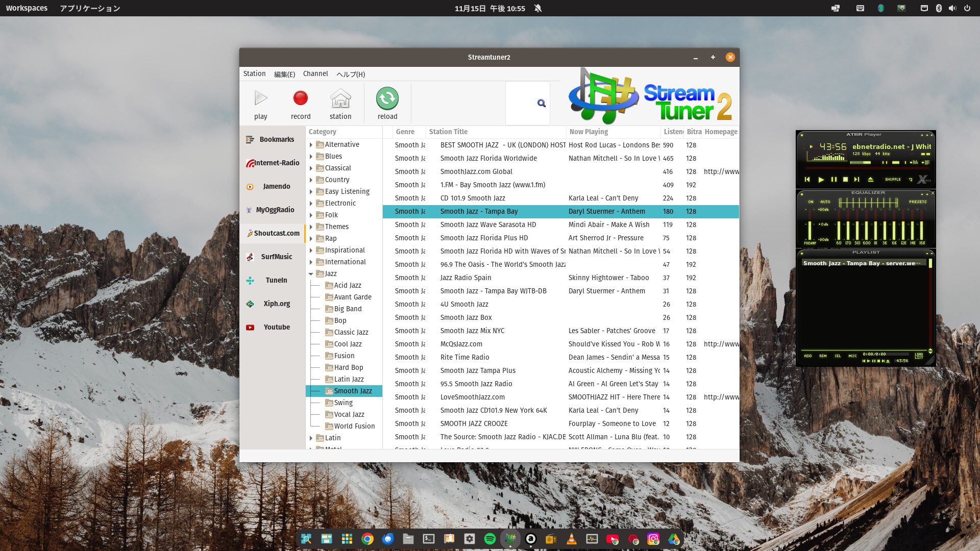
Task: Expand the Blues category
Action: point(311,157)
